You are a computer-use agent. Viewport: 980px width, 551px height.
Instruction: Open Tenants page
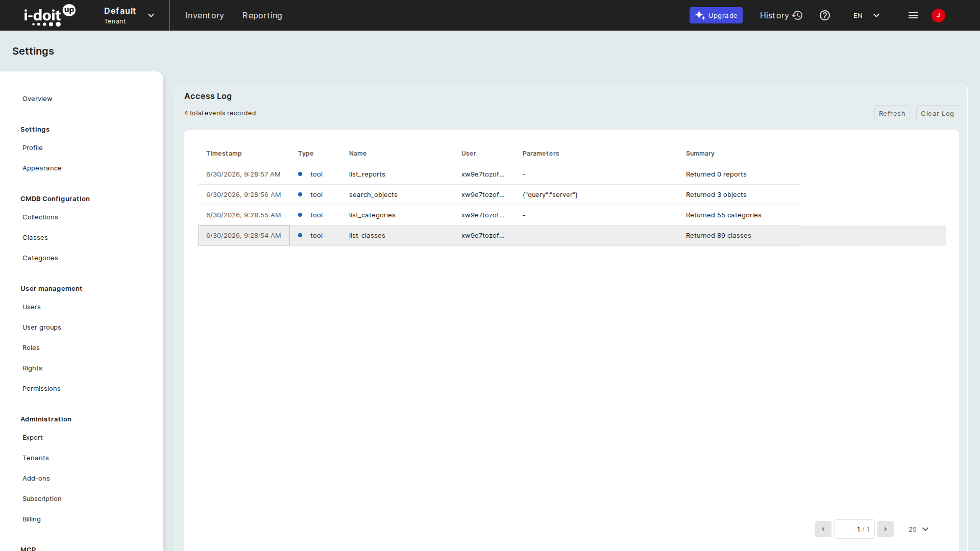(36, 458)
